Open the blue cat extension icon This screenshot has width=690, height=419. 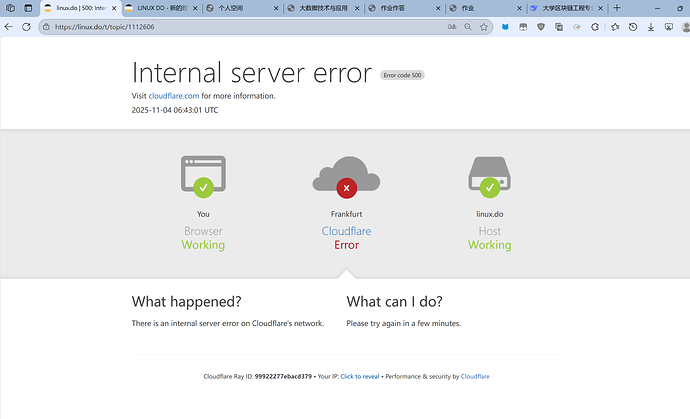(x=505, y=27)
